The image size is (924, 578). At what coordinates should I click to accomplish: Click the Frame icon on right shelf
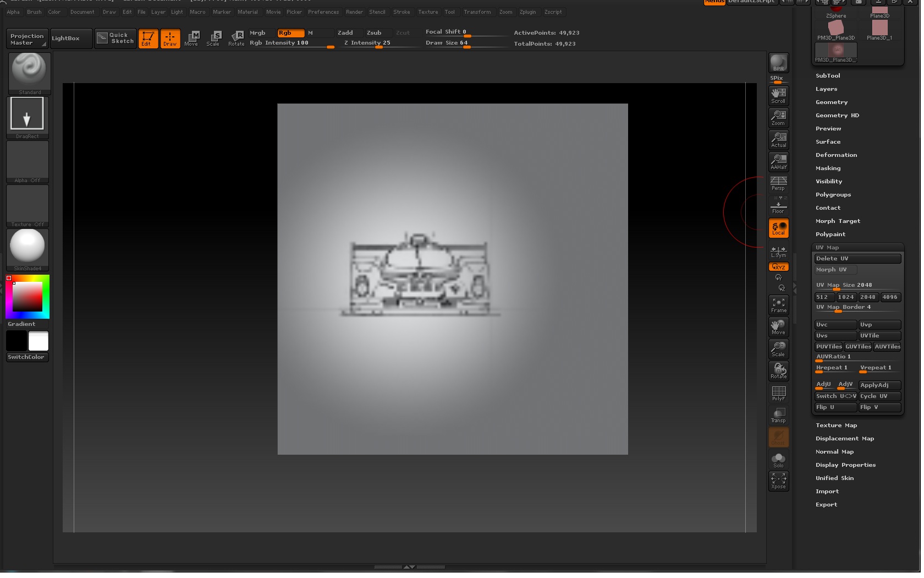tap(778, 304)
